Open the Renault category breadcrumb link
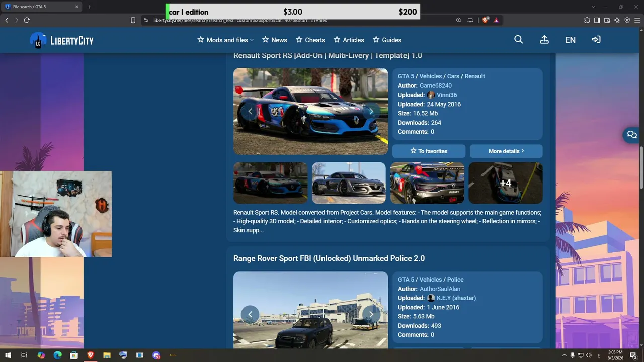Viewport: 644px width, 362px height. click(x=475, y=76)
